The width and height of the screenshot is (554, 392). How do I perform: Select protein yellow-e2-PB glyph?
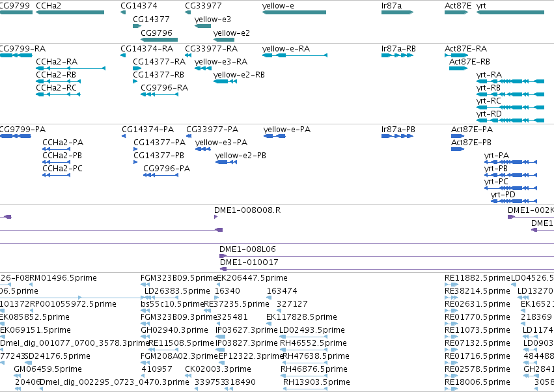click(x=226, y=162)
